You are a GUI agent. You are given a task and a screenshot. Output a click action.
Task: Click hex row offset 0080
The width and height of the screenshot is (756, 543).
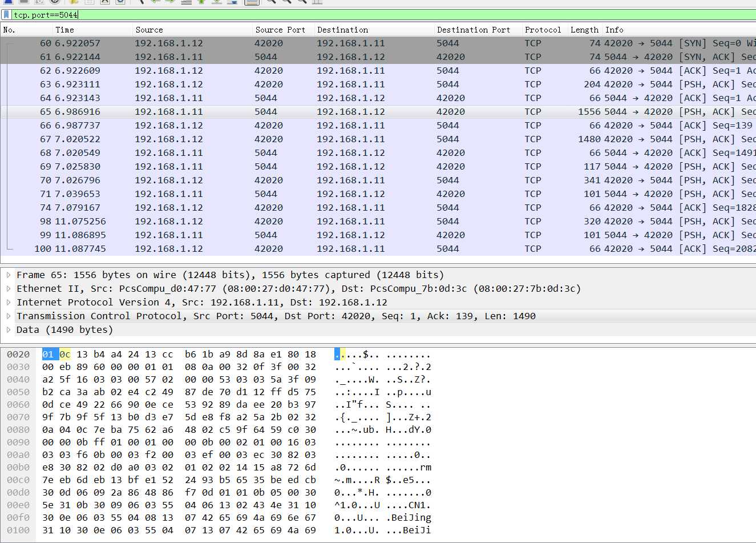[18, 430]
